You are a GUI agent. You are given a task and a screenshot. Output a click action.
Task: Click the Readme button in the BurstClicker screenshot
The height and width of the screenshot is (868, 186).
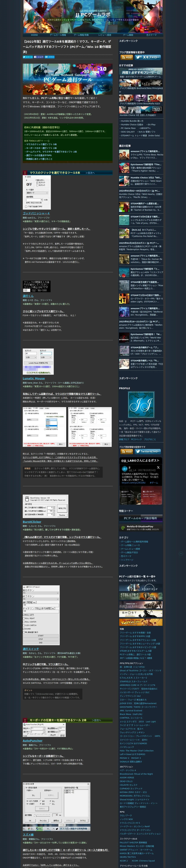pyautogui.click(x=62, y=515)
